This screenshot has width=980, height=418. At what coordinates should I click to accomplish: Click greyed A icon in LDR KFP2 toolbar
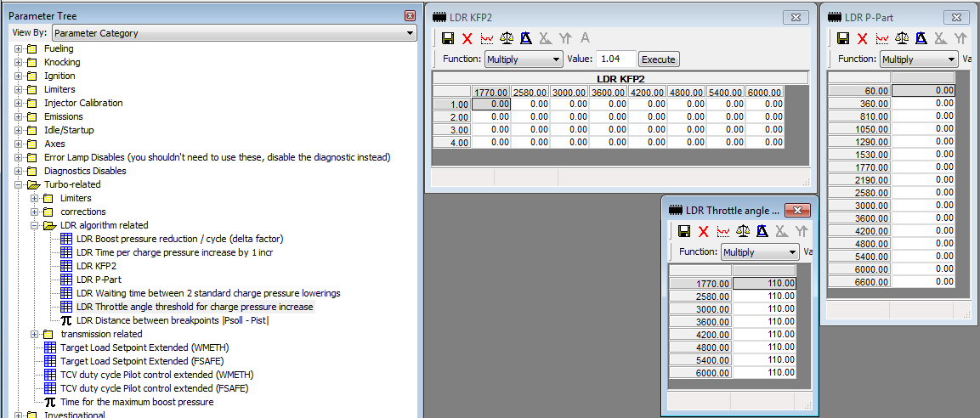tap(585, 39)
